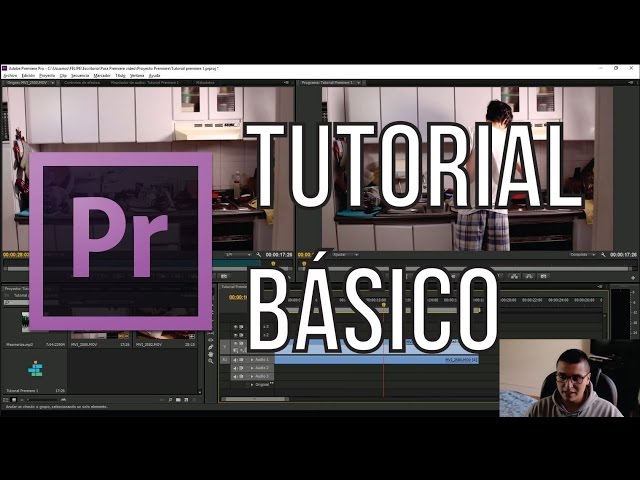Click project panel search field
The width and height of the screenshot is (640, 480).
[x=16, y=303]
